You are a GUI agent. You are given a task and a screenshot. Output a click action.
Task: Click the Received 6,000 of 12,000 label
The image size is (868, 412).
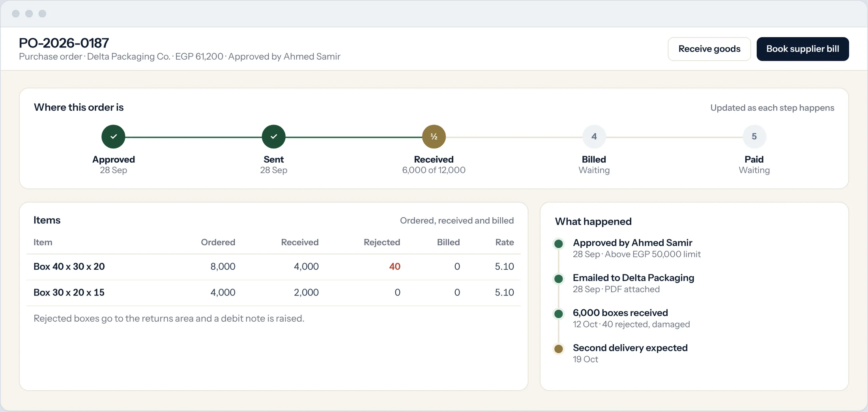(x=434, y=165)
